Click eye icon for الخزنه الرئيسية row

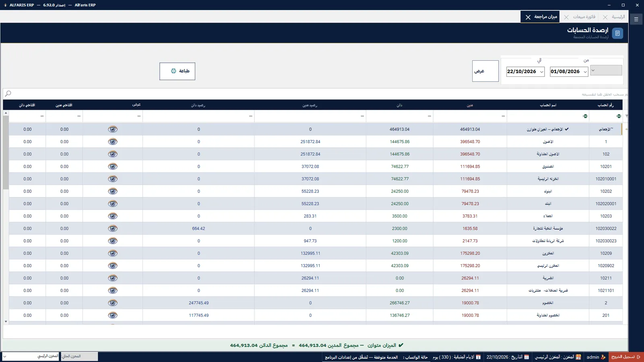click(113, 179)
